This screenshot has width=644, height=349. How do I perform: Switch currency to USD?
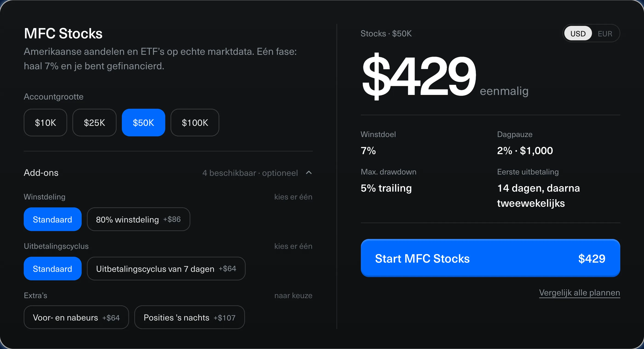coord(578,34)
